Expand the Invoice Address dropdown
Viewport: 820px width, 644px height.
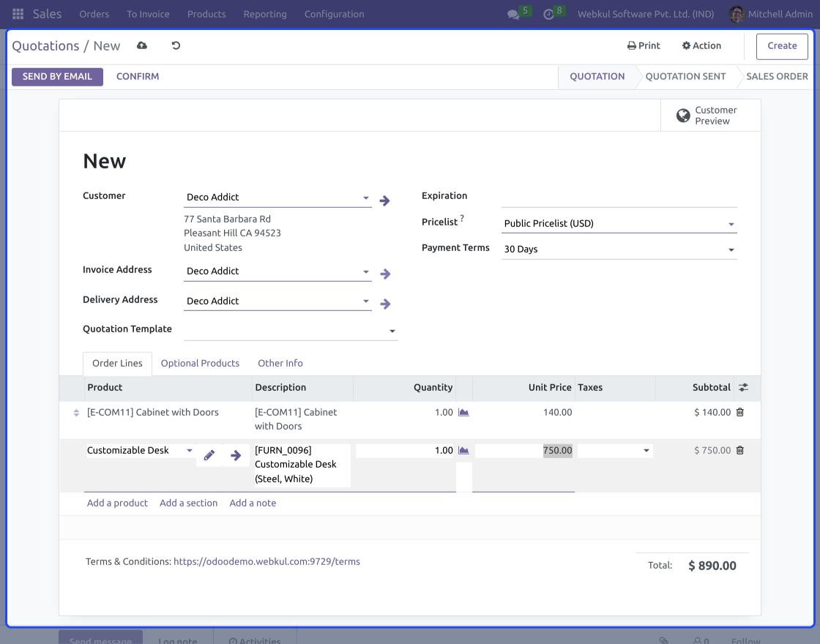tap(366, 272)
